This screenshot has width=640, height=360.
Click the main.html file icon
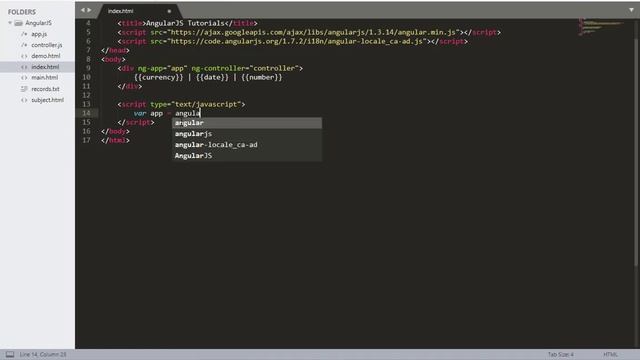pos(24,78)
